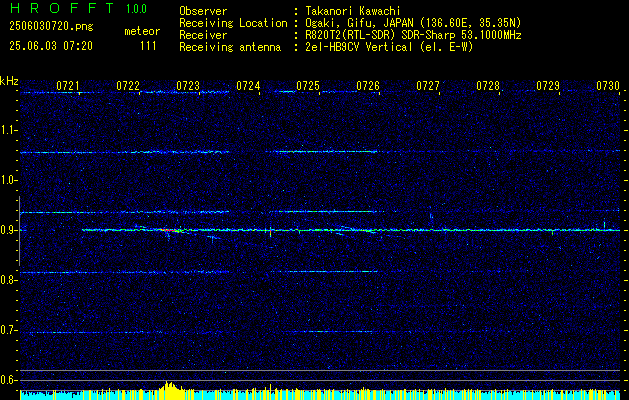Click version number 1.0.0
Screen dimensions: 629x400
pos(136,9)
